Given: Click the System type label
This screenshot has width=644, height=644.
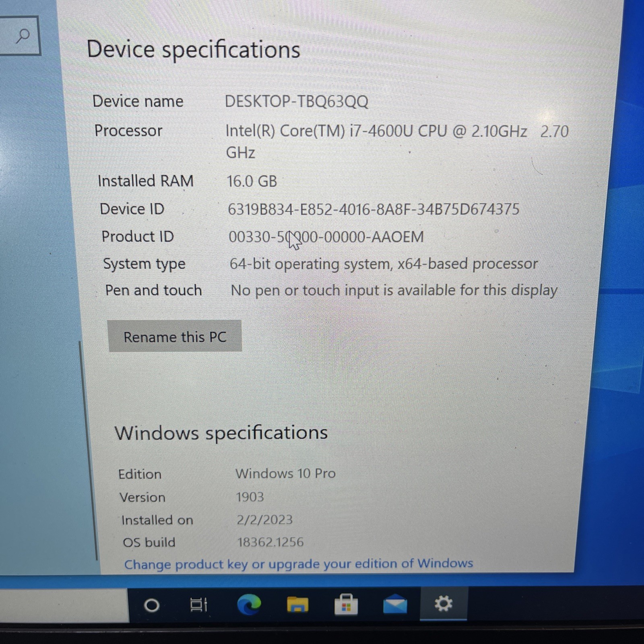Looking at the screenshot, I should (144, 264).
